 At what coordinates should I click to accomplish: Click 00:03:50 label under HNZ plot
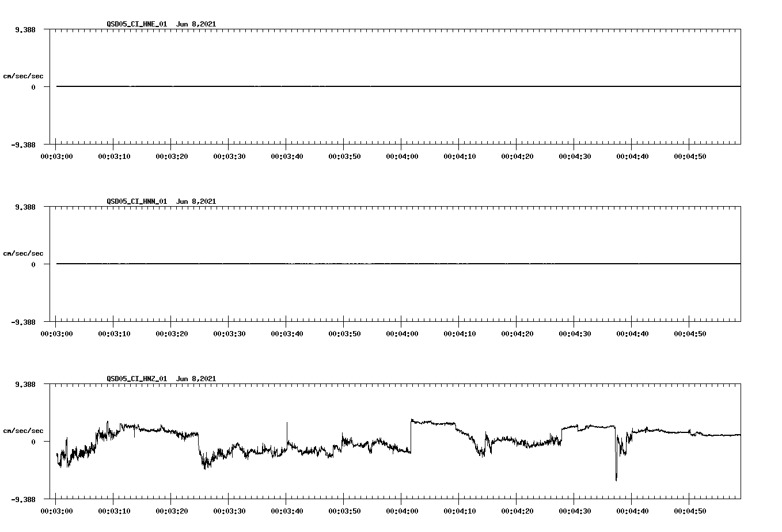[344, 511]
